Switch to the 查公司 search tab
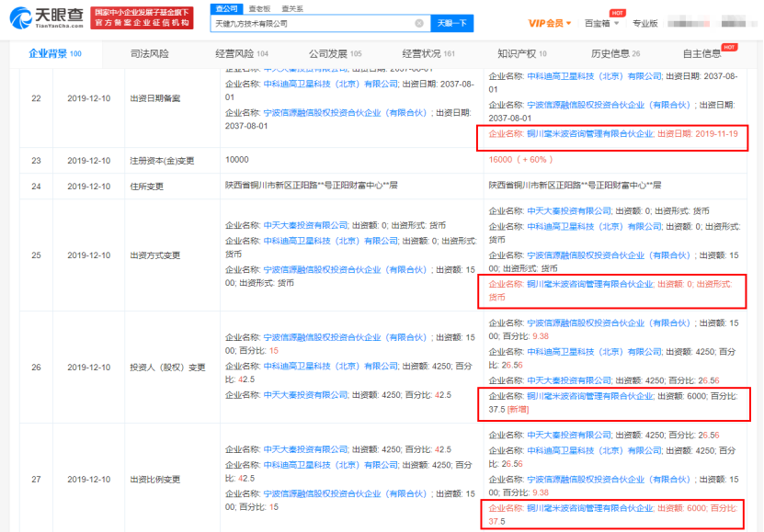Image resolution: width=764 pixels, height=532 pixels. click(x=226, y=9)
